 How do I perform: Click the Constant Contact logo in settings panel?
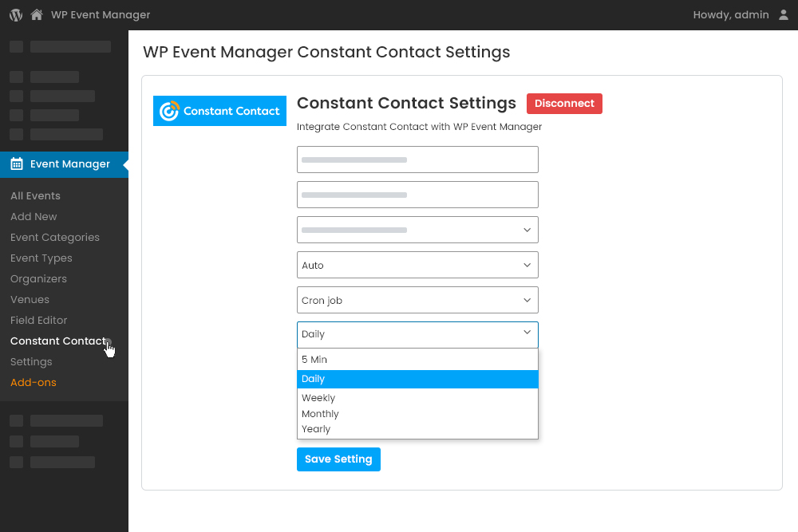(219, 111)
